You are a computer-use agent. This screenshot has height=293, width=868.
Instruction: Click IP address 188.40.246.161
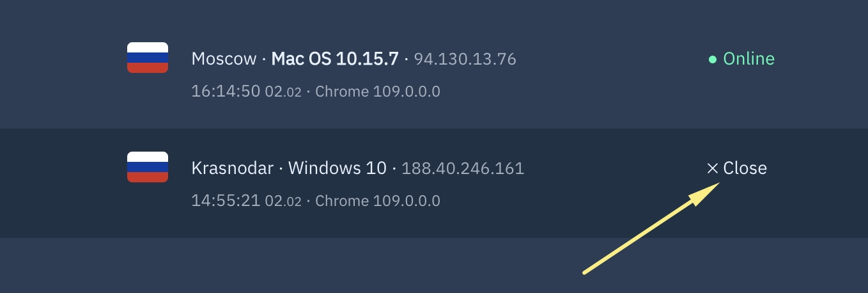click(463, 169)
